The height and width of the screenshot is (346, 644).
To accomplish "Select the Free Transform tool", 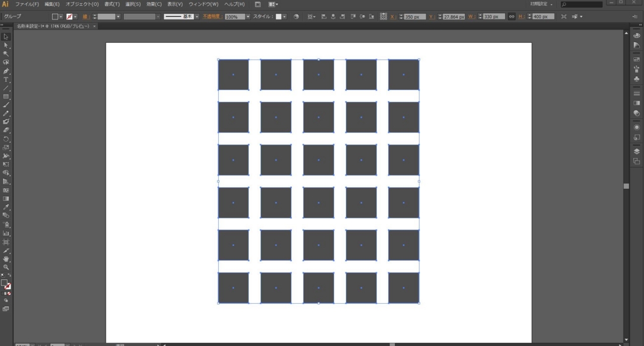I will coord(6,164).
